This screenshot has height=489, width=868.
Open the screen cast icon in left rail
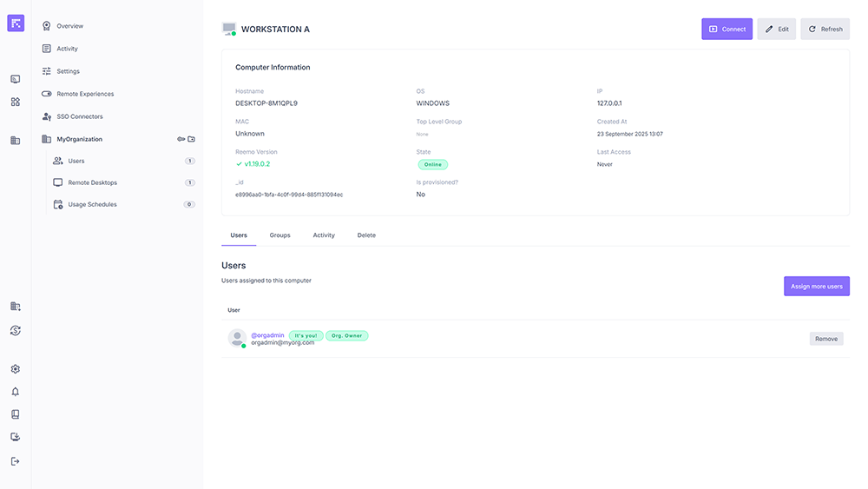[x=16, y=79]
